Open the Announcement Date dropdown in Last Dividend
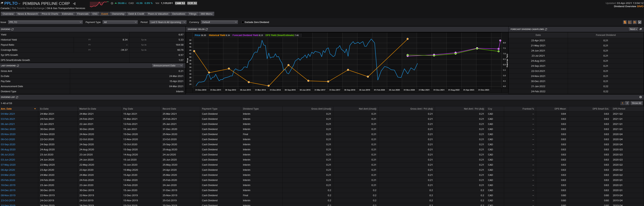The height and width of the screenshot is (206, 644). pyautogui.click(x=168, y=66)
